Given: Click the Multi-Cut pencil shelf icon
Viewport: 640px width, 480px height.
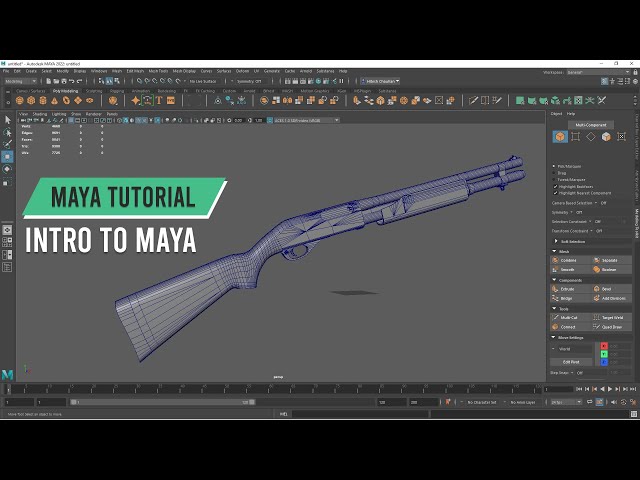Looking at the screenshot, I should click(473, 100).
